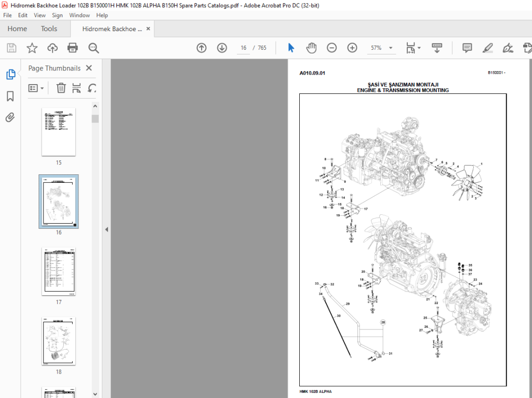Delete selected page with trash icon
This screenshot has height=398, width=532.
[61, 88]
